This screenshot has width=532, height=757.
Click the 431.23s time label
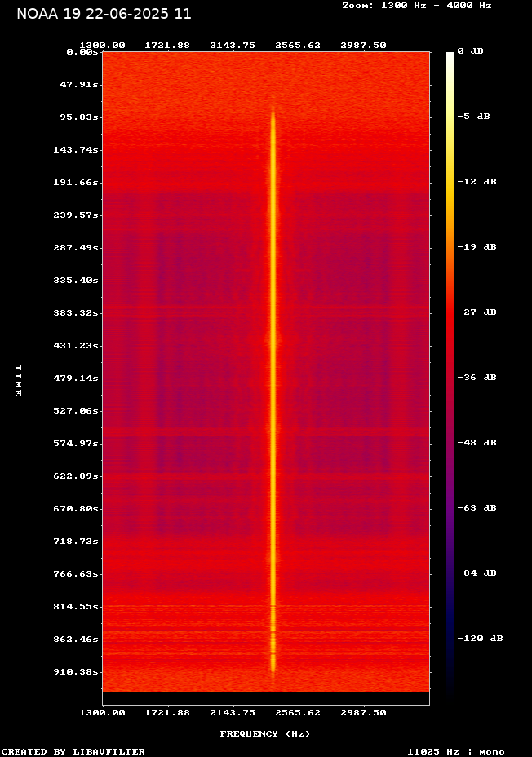tap(76, 346)
